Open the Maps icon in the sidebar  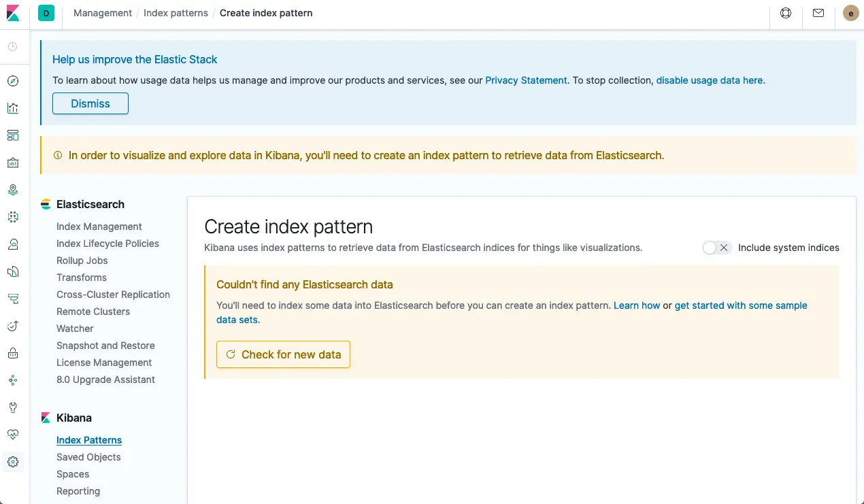coord(13,190)
